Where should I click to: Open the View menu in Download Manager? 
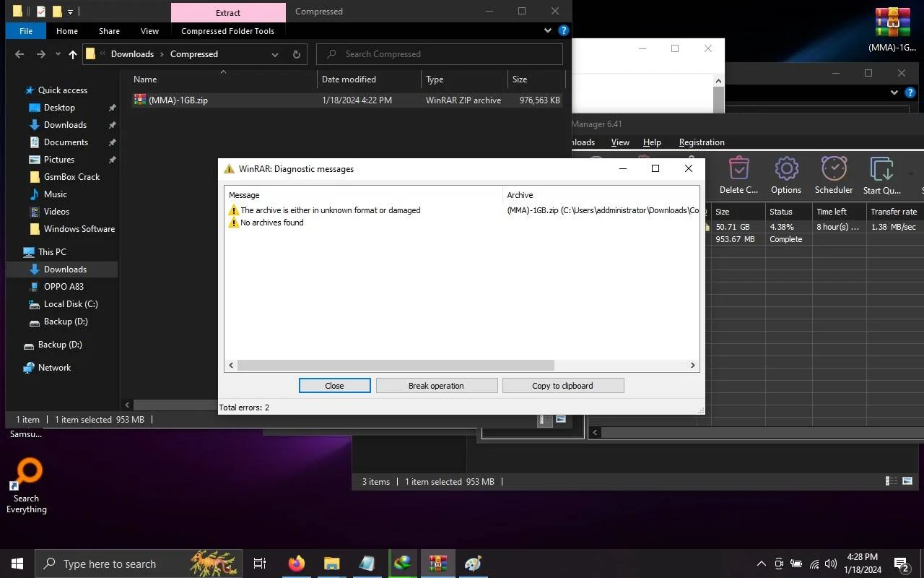click(620, 142)
